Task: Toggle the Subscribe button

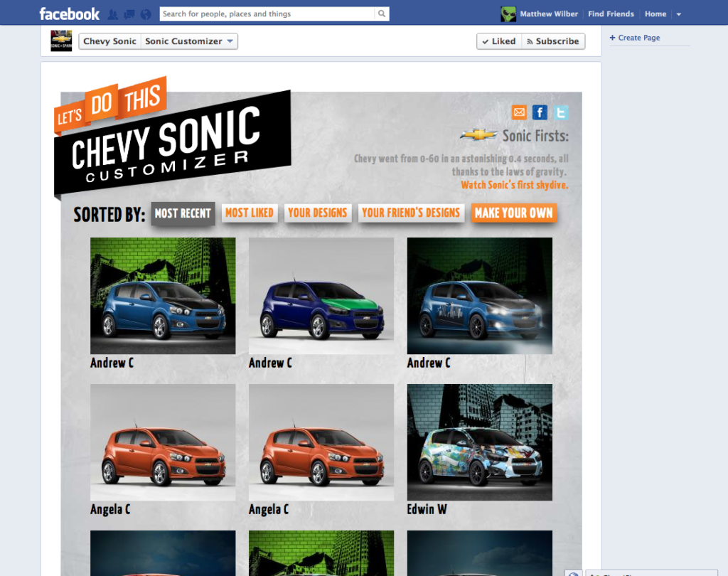Action: click(x=553, y=41)
